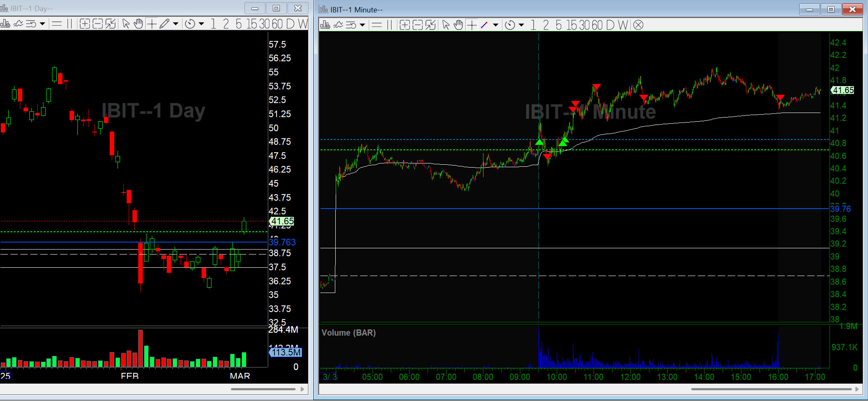Zoom in on the Minute chart
868x401 pixels.
click(404, 25)
